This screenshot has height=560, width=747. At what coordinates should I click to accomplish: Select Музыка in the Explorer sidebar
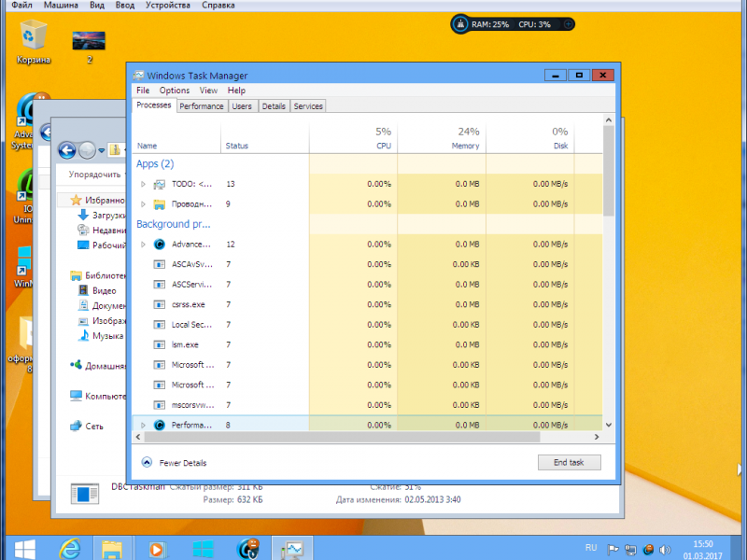click(107, 336)
